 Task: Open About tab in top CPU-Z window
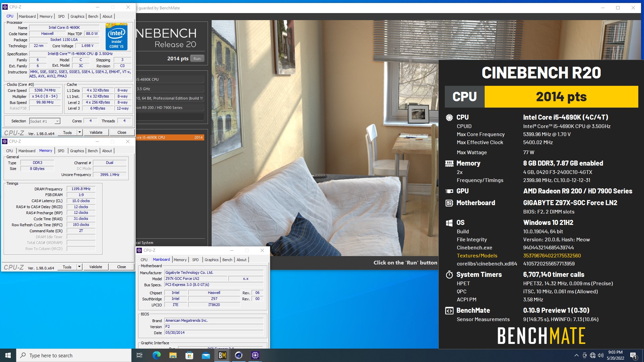pos(107,16)
